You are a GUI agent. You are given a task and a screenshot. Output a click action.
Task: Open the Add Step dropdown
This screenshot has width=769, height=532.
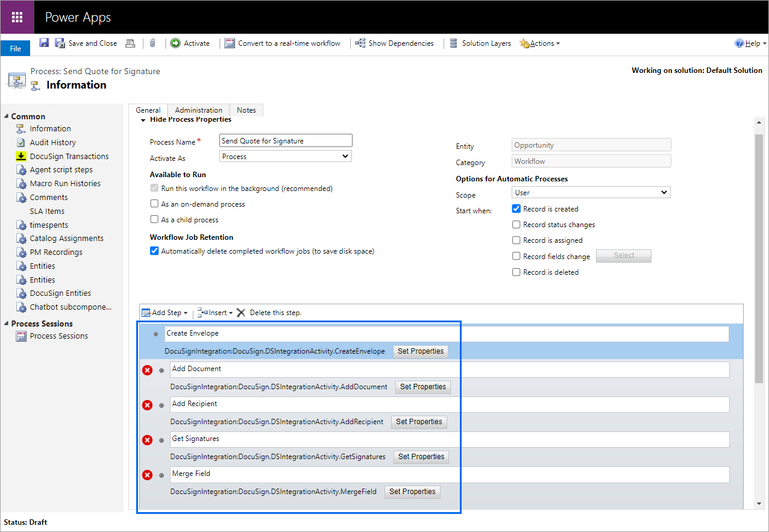(164, 312)
